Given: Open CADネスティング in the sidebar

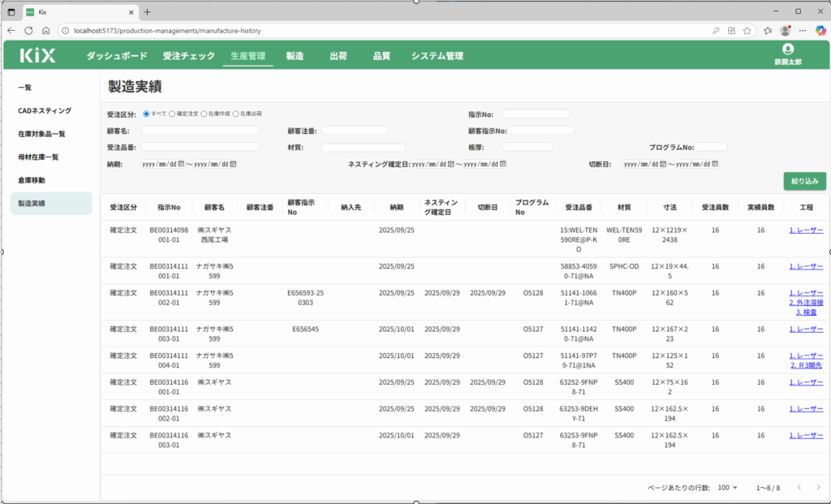Looking at the screenshot, I should (x=45, y=110).
